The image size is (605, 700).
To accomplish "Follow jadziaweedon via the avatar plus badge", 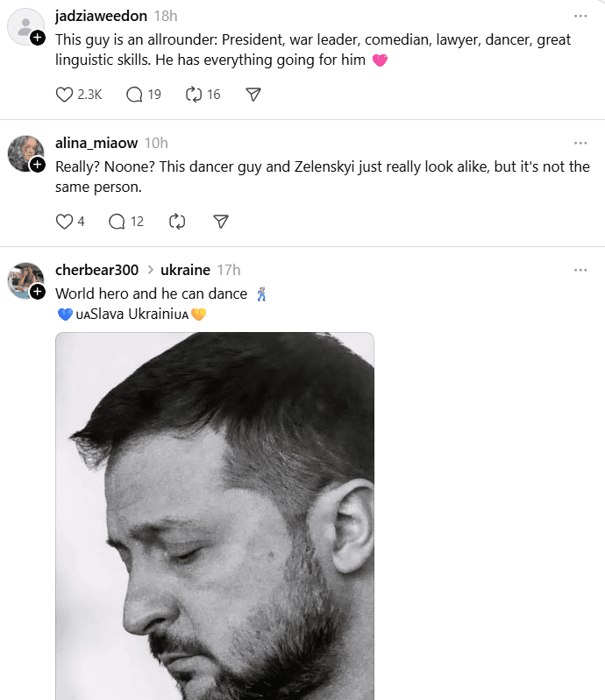I will click(x=38, y=39).
